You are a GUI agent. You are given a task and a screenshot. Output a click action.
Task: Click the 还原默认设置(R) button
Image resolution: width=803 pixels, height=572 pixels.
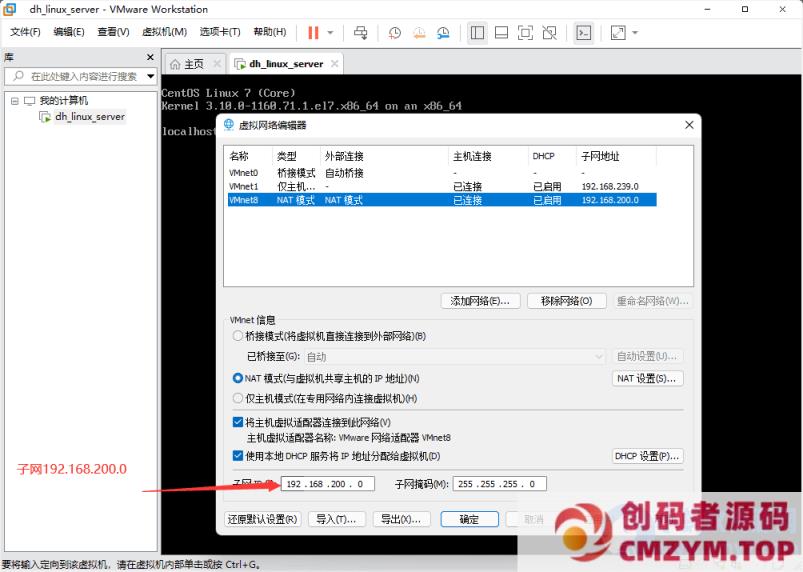pos(263,519)
